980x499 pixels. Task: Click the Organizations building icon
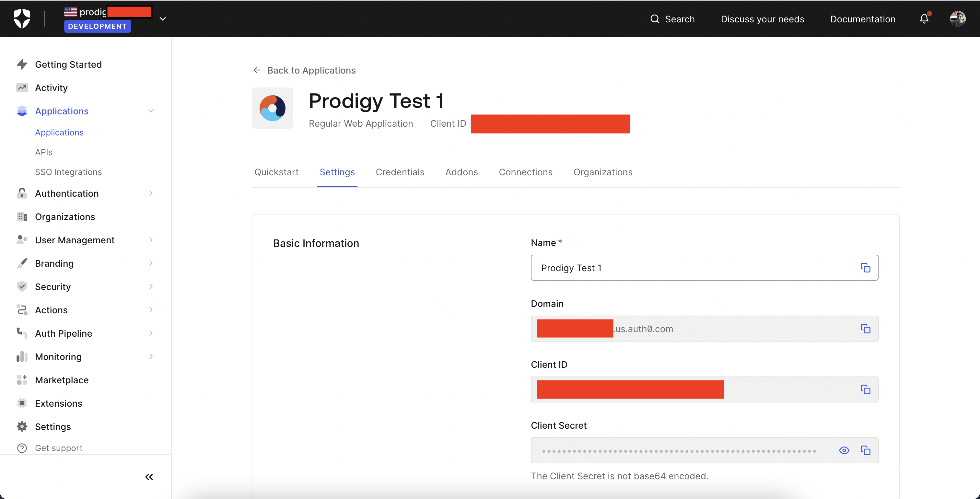[22, 217]
